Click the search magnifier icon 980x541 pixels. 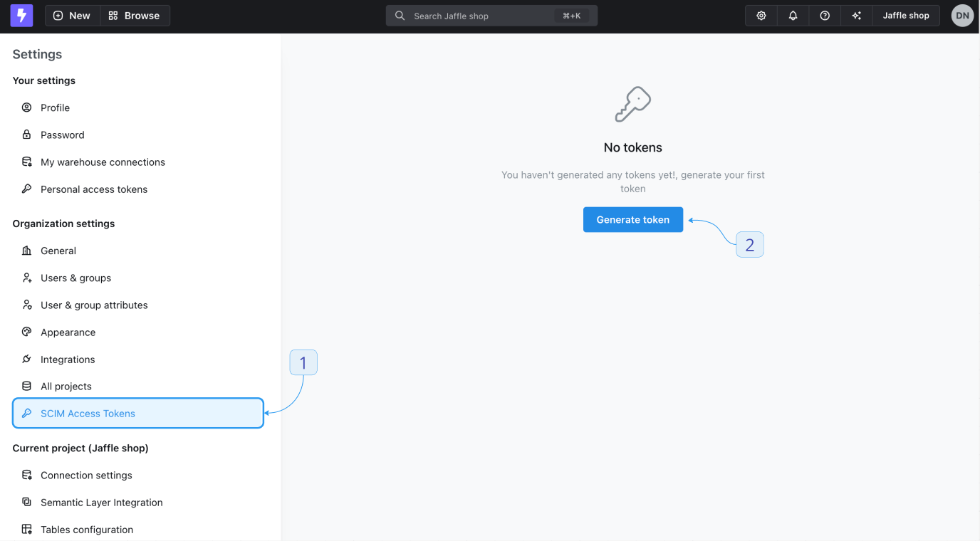[400, 16]
